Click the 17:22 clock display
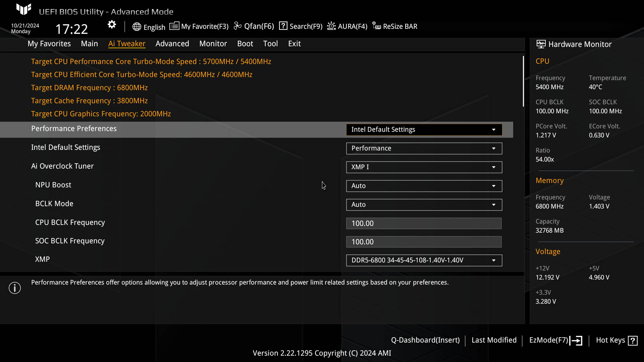 click(x=71, y=29)
